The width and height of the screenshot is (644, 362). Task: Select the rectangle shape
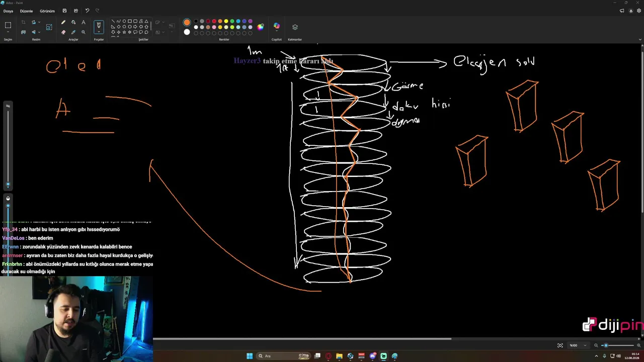click(129, 22)
